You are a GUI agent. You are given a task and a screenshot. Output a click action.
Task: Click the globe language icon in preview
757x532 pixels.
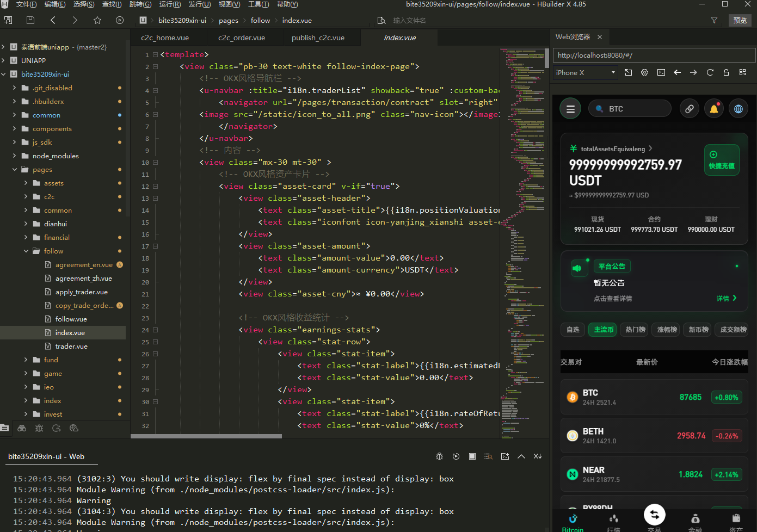pyautogui.click(x=738, y=109)
